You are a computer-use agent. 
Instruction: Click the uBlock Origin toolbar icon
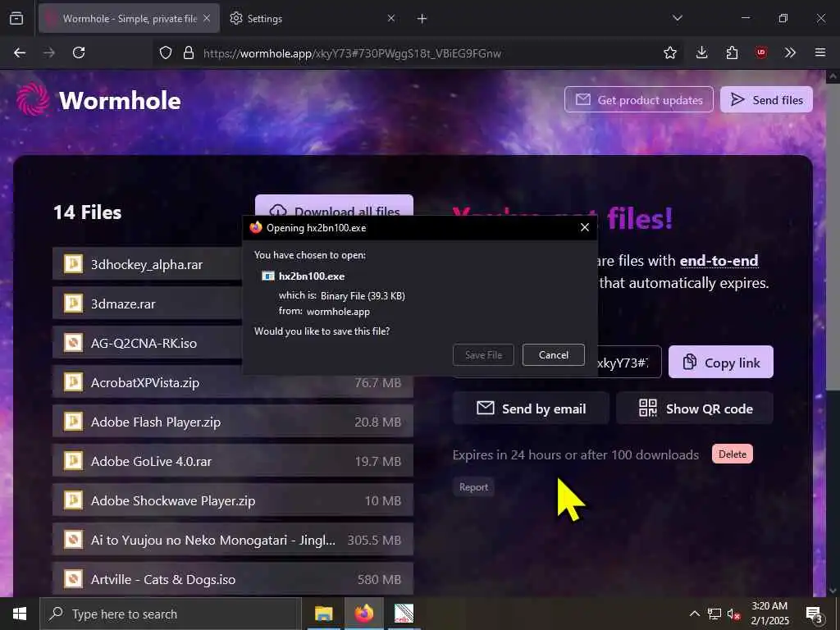point(761,52)
